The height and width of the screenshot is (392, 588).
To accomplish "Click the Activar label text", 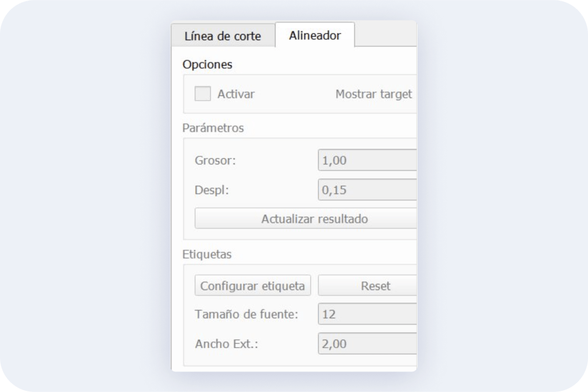I will click(236, 93).
